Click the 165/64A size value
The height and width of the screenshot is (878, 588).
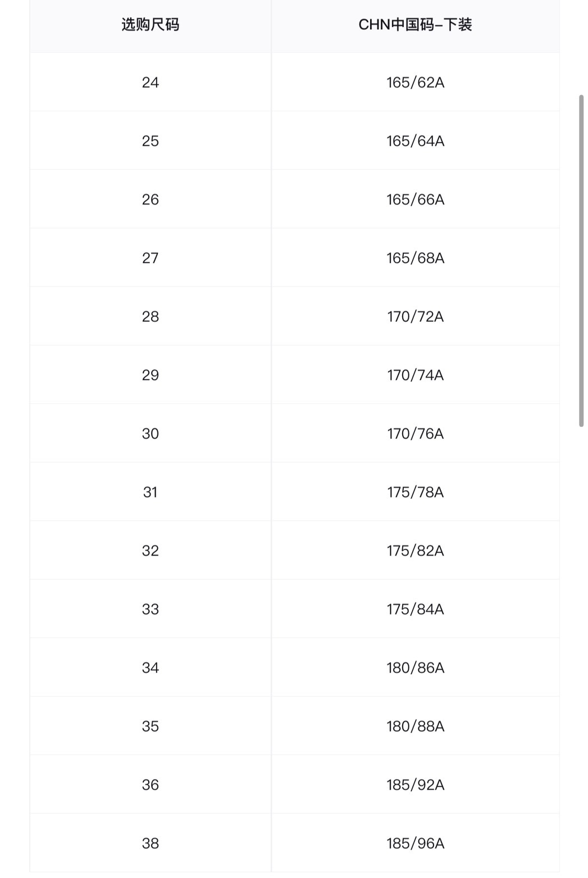click(x=415, y=141)
